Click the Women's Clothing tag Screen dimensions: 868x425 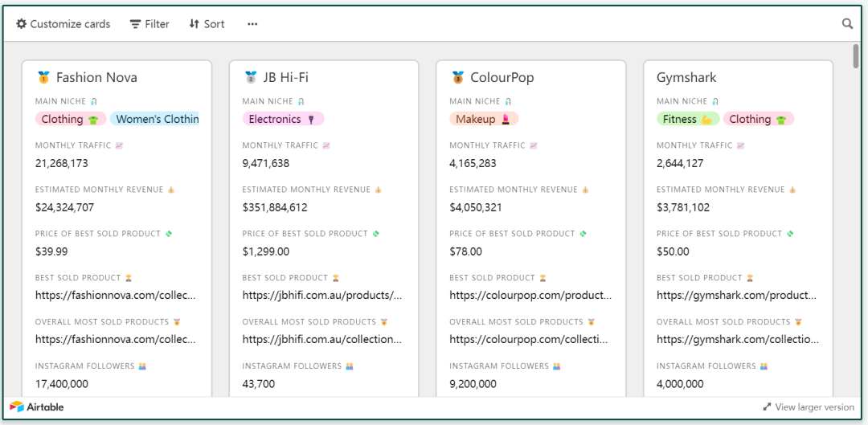click(x=156, y=119)
